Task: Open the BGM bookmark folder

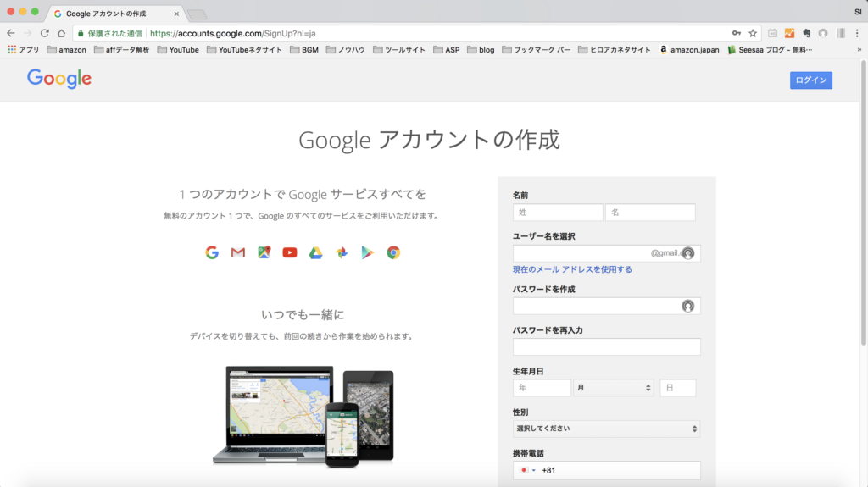Action: [304, 50]
